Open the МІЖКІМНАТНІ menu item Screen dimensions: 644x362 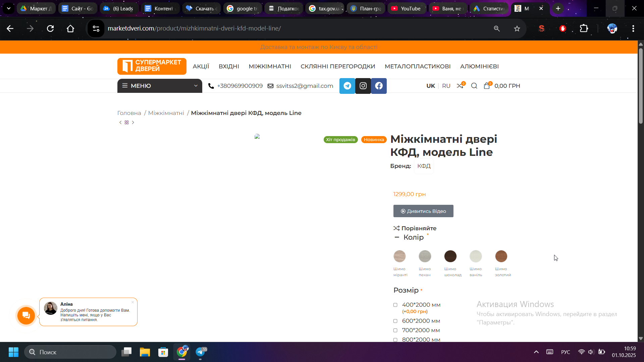coord(270,66)
